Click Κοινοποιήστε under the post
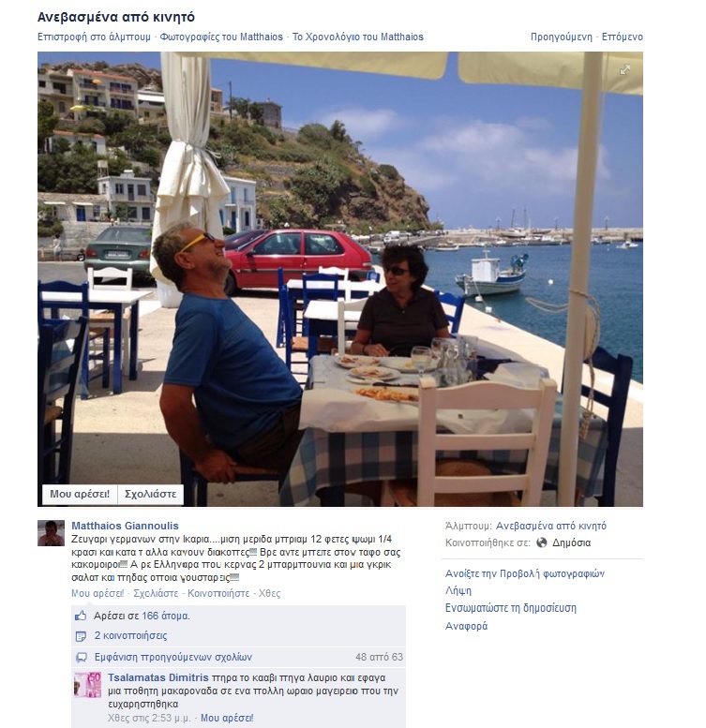Image resolution: width=706 pixels, height=728 pixels. click(218, 593)
